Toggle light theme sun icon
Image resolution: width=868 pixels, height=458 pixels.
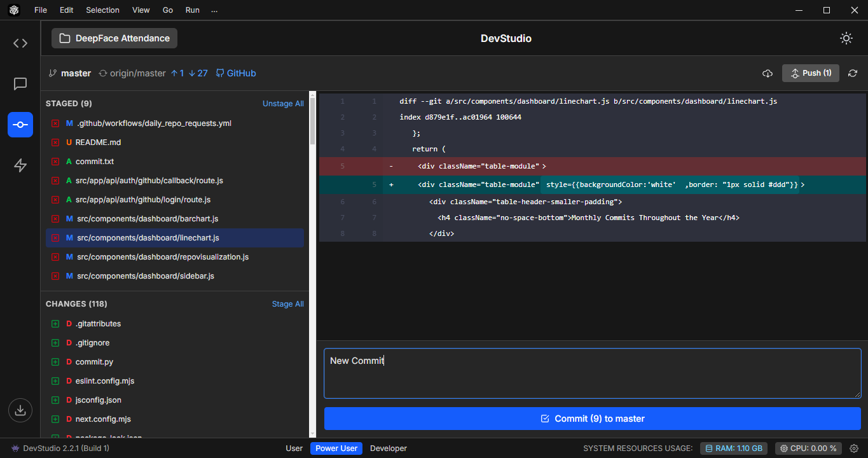846,38
